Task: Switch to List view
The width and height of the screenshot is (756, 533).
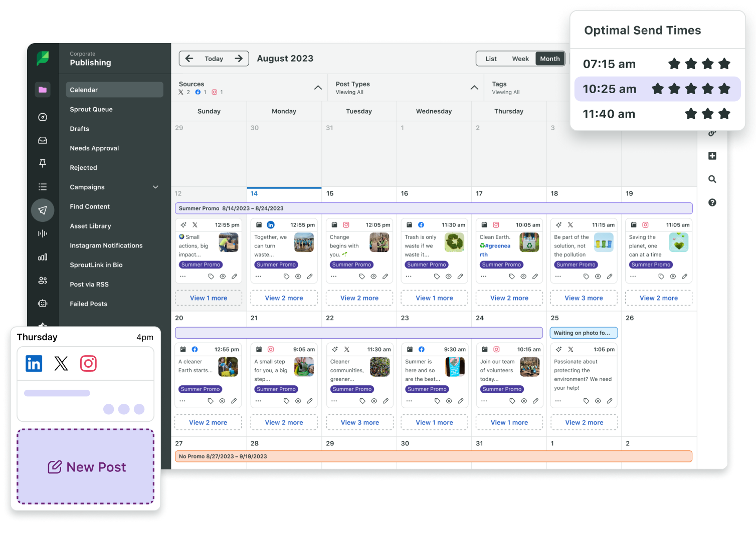Action: (x=491, y=59)
